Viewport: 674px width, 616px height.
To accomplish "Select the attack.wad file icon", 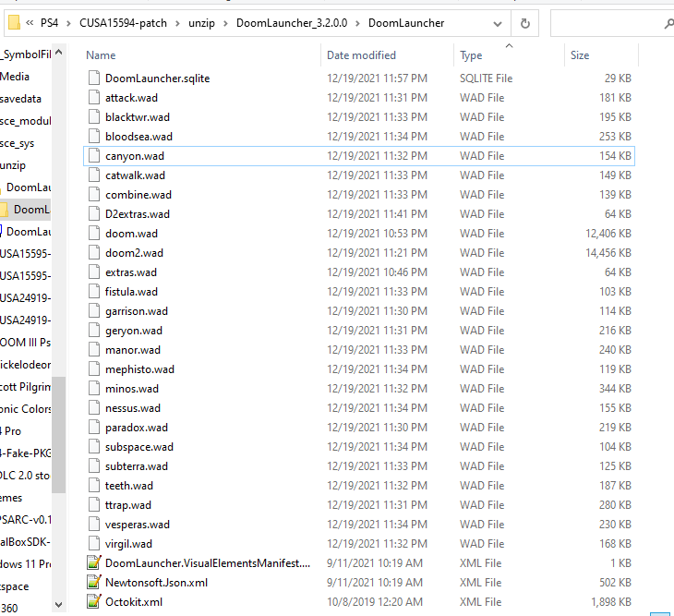I will click(94, 97).
